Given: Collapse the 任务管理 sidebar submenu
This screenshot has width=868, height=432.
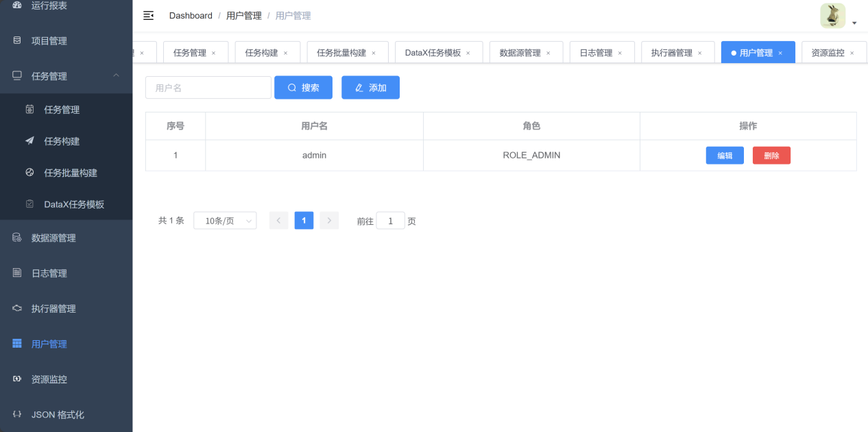Looking at the screenshot, I should tap(116, 75).
